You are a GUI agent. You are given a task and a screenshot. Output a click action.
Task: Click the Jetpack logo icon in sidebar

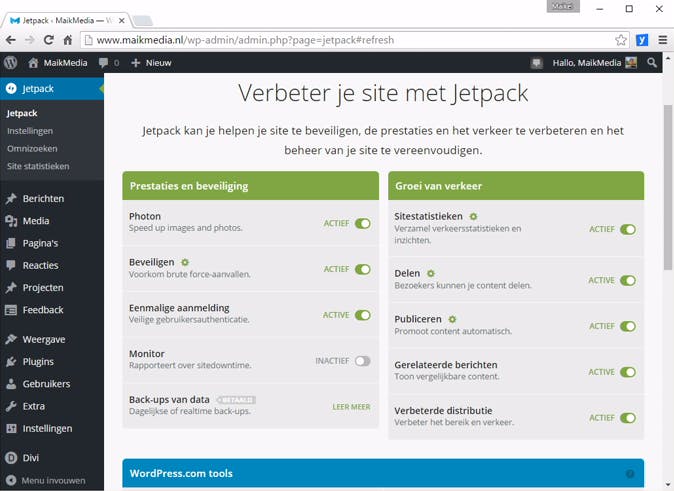coord(11,89)
